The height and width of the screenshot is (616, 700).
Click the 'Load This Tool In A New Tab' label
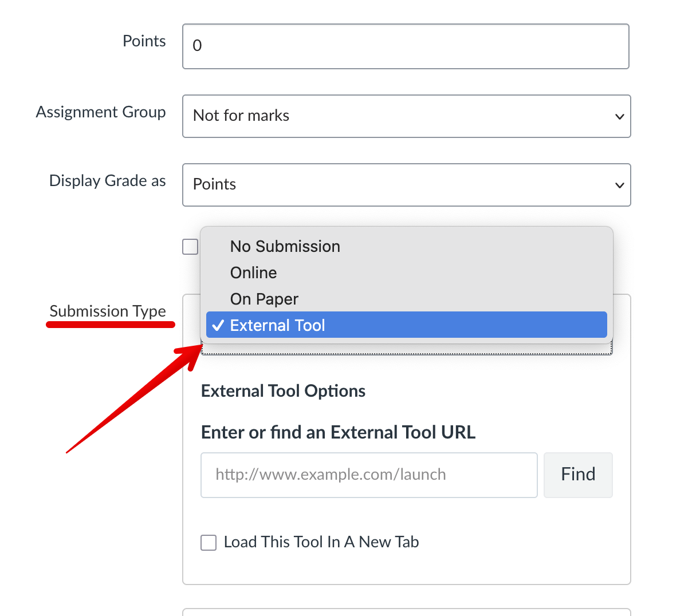pos(321,542)
